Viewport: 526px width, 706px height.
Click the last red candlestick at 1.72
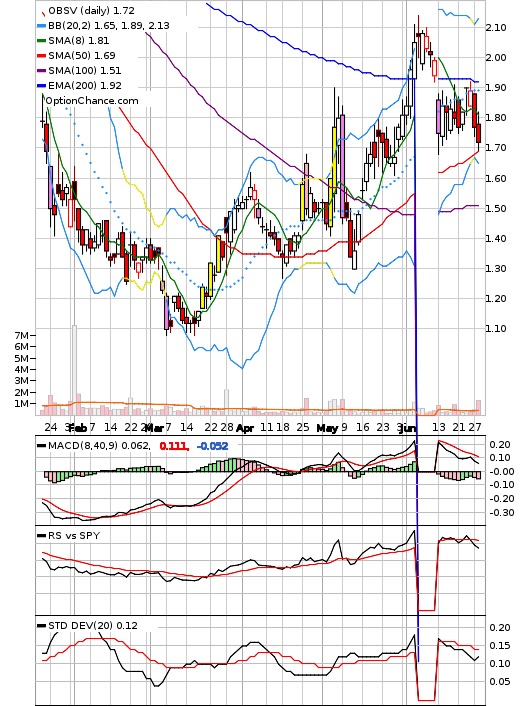478,133
